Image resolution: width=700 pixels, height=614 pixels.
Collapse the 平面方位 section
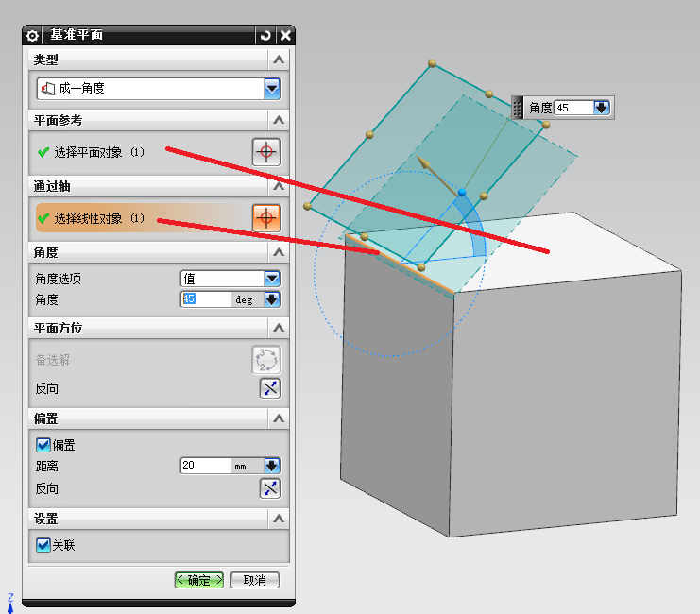pos(279,328)
